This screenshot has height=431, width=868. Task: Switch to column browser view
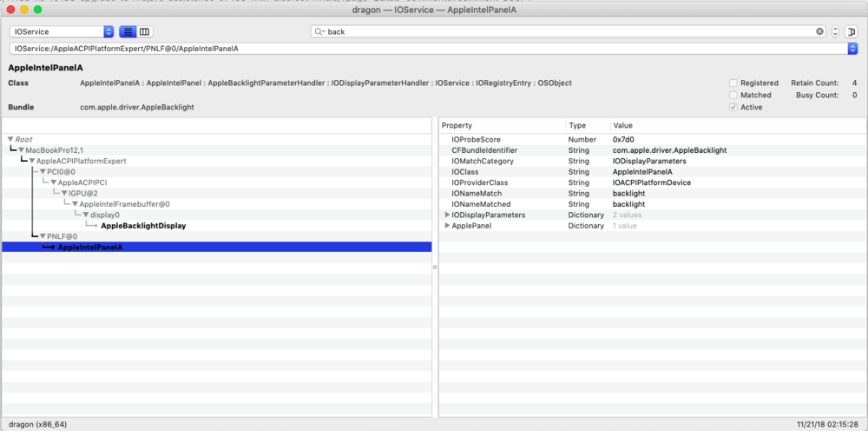(144, 31)
